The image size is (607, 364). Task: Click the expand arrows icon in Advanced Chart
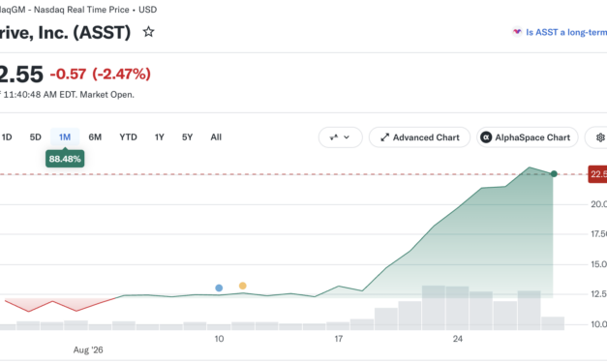point(384,137)
